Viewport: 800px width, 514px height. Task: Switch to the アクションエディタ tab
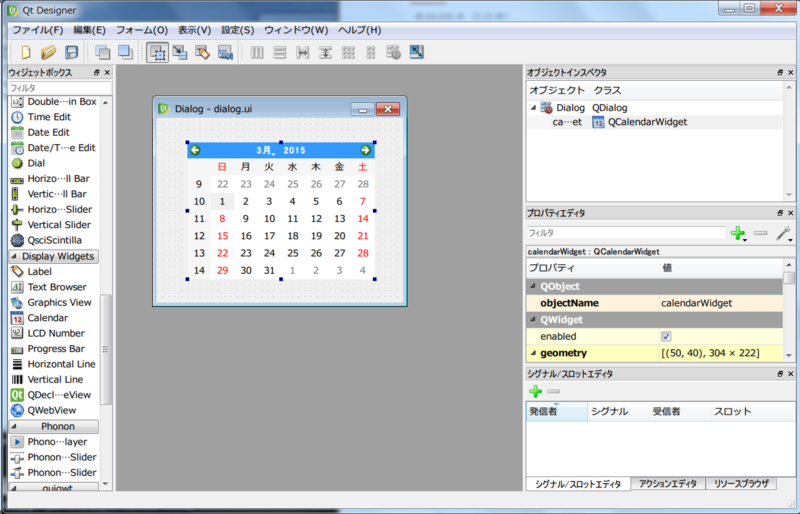(667, 483)
